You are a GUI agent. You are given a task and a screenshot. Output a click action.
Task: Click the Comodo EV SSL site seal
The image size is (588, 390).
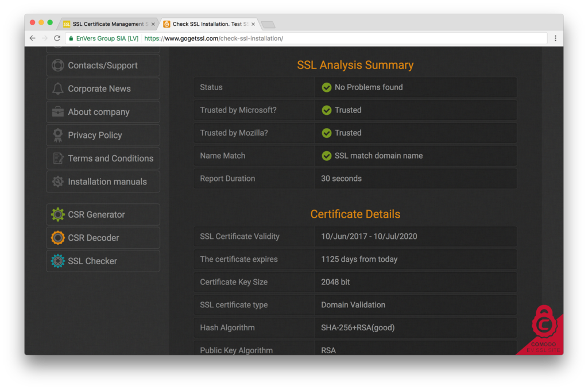click(544, 330)
